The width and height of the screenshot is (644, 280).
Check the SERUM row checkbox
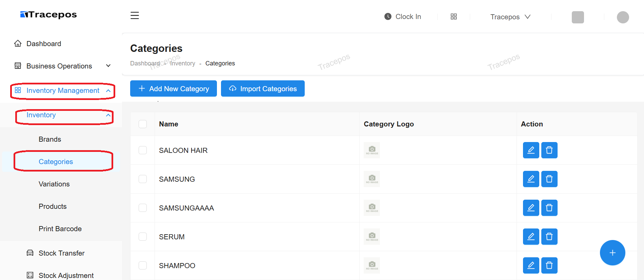(143, 237)
